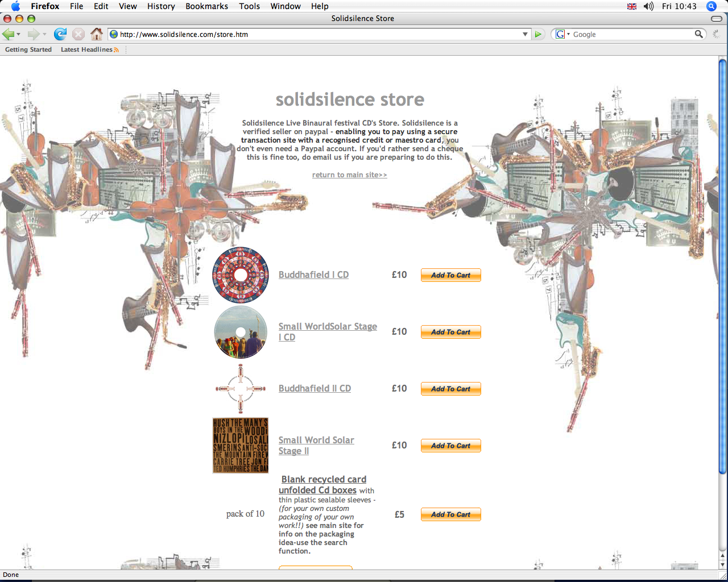This screenshot has width=728, height=582.
Task: Click the 'return to main site' link
Action: click(349, 175)
